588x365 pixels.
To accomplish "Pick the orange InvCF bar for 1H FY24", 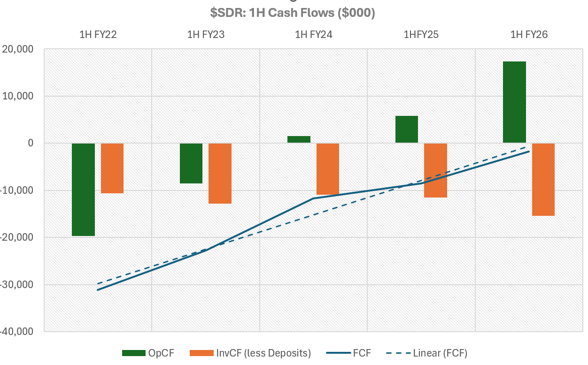I will 328,168.
